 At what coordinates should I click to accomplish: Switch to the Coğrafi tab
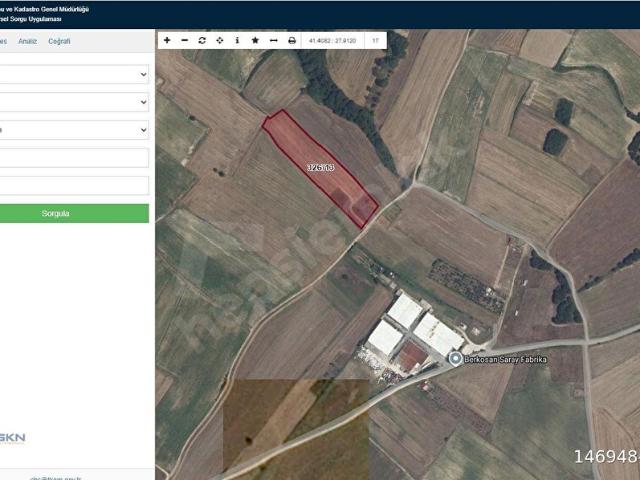pyautogui.click(x=59, y=41)
